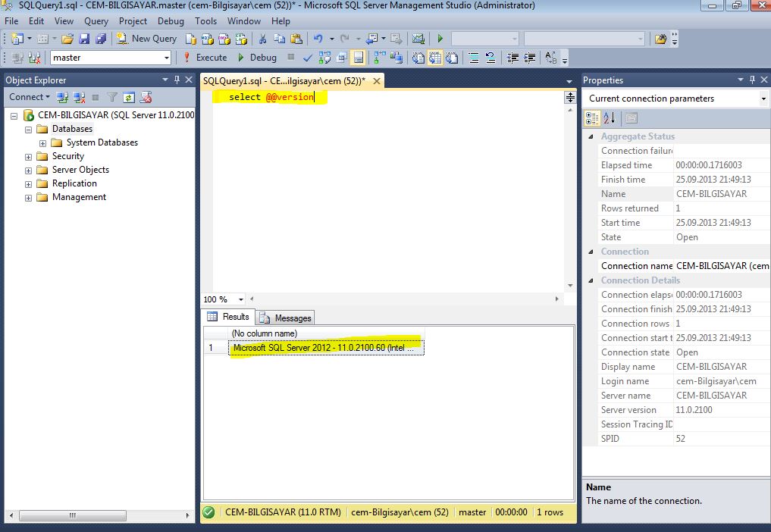
Task: Switch to the Results tab
Action: pos(229,317)
